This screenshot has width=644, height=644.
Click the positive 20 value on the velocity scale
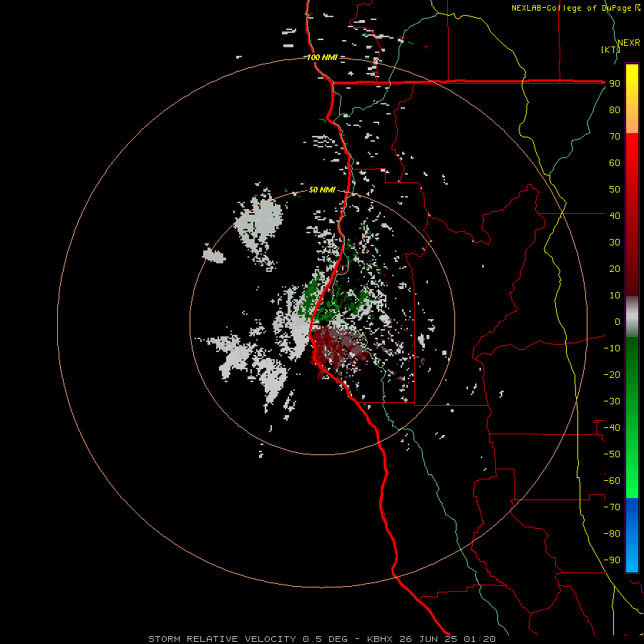[615, 268]
